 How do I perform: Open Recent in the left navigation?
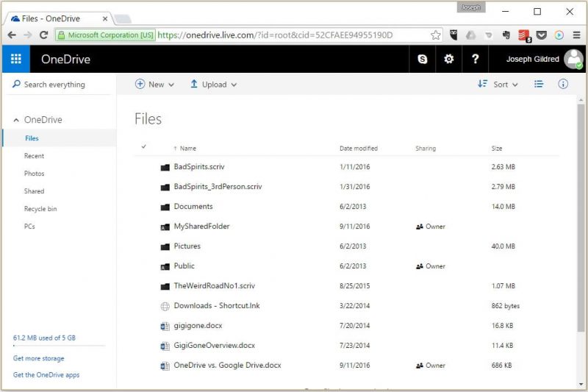(34, 156)
